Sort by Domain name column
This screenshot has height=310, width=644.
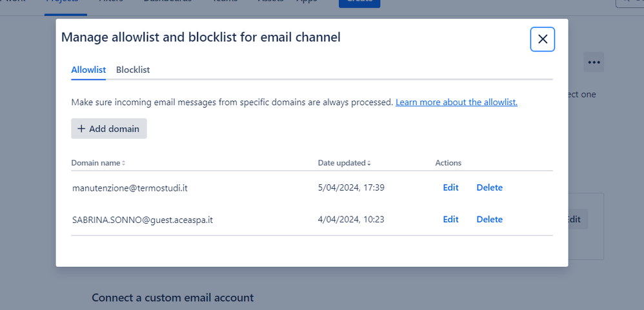[x=98, y=163]
